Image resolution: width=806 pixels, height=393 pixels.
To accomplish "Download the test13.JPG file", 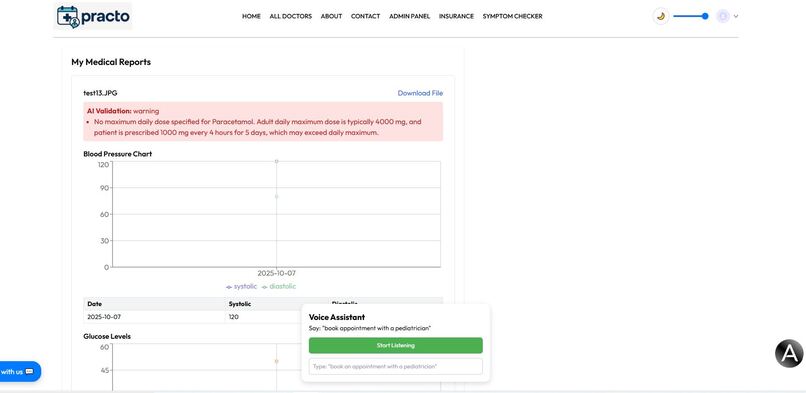I will coord(420,93).
